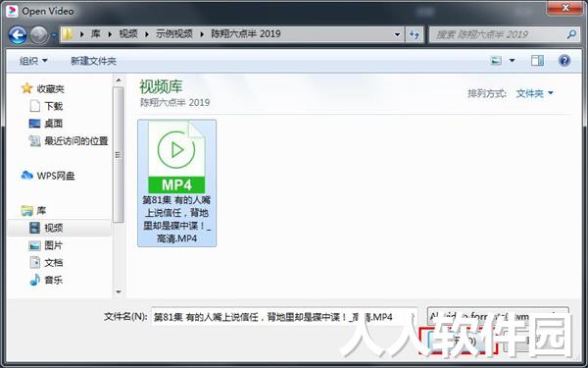Expand the view options dropdown arrow
The image size is (588, 368).
coord(513,61)
